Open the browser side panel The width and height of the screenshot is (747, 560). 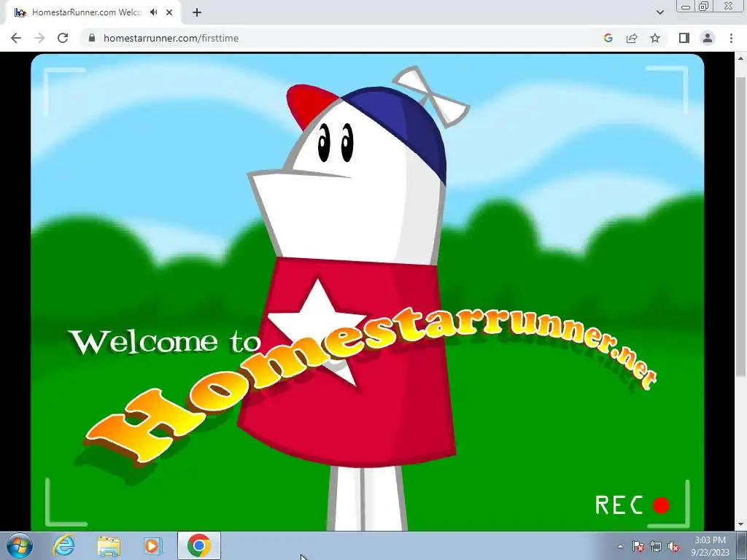pos(684,38)
